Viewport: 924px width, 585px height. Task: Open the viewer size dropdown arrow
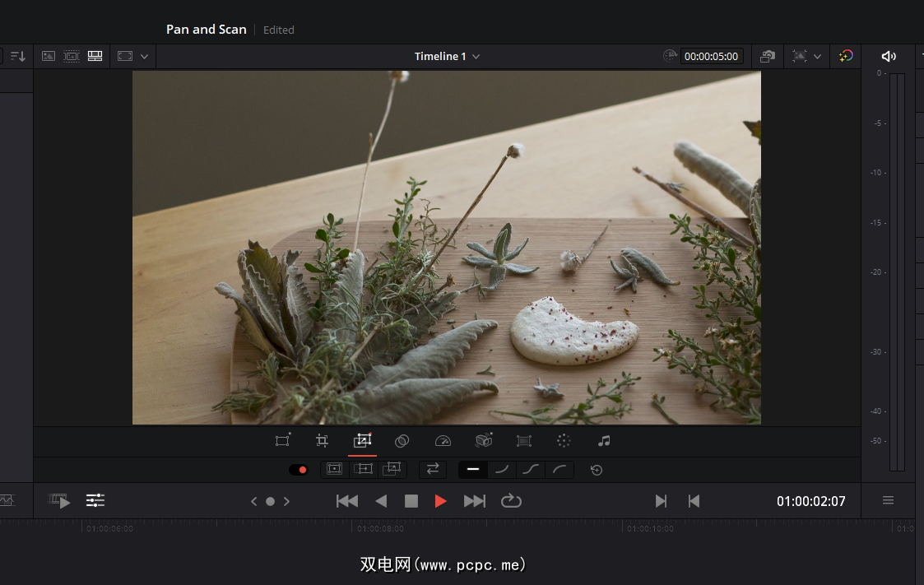tap(145, 56)
